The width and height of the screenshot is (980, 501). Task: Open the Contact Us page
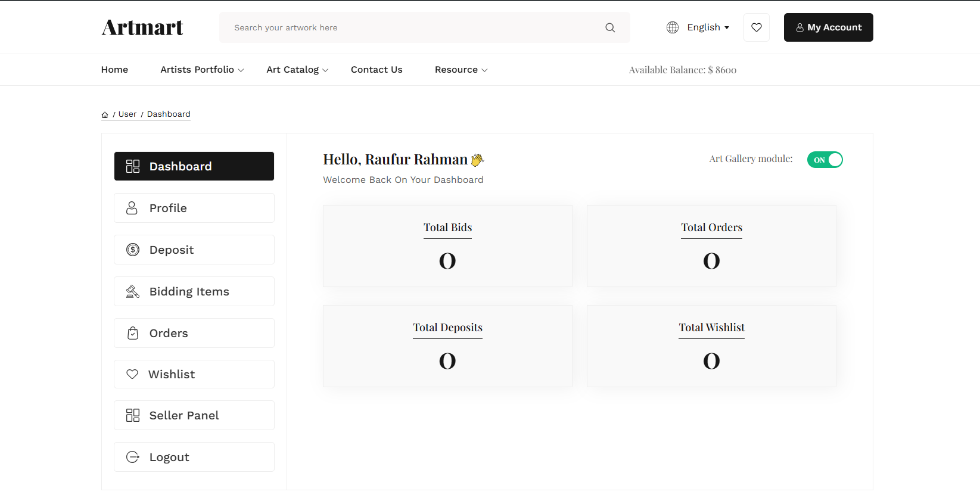click(x=377, y=70)
